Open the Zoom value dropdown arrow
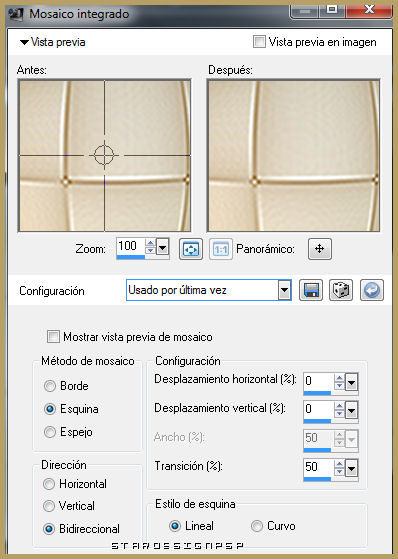398x559 pixels. 163,247
